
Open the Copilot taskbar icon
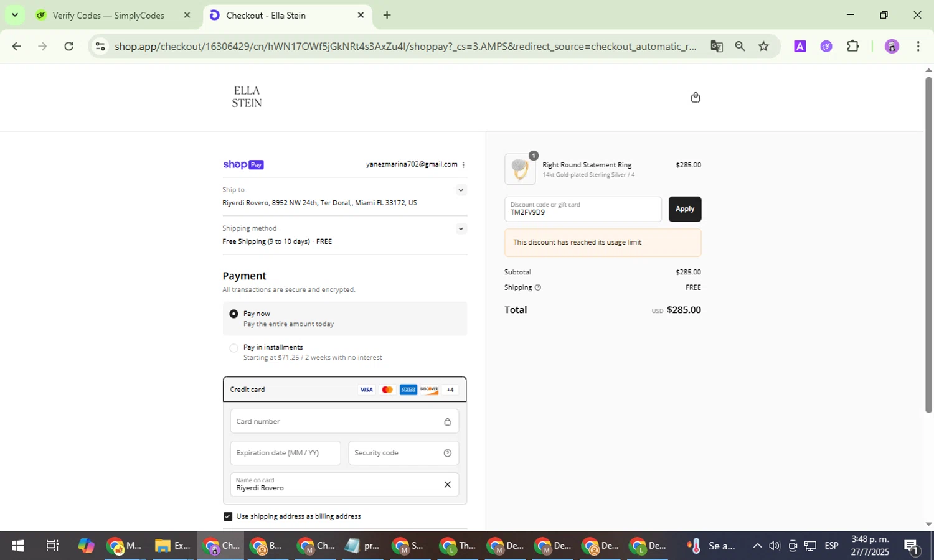[86, 546]
